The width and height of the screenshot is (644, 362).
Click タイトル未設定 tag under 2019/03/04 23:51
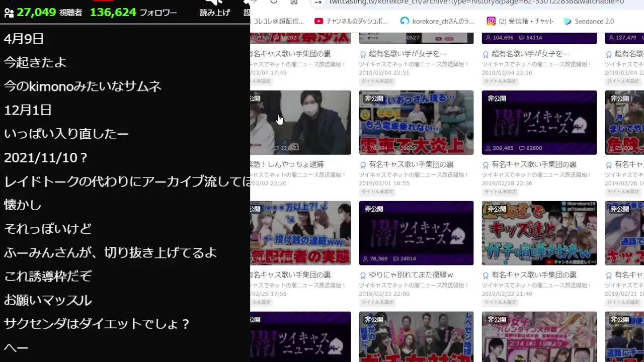point(377,81)
